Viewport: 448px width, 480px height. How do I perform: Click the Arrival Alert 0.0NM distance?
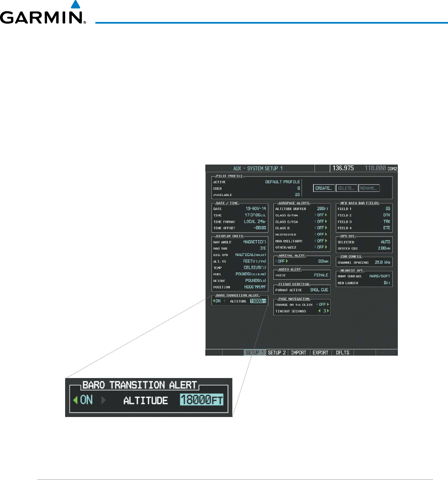click(x=323, y=262)
